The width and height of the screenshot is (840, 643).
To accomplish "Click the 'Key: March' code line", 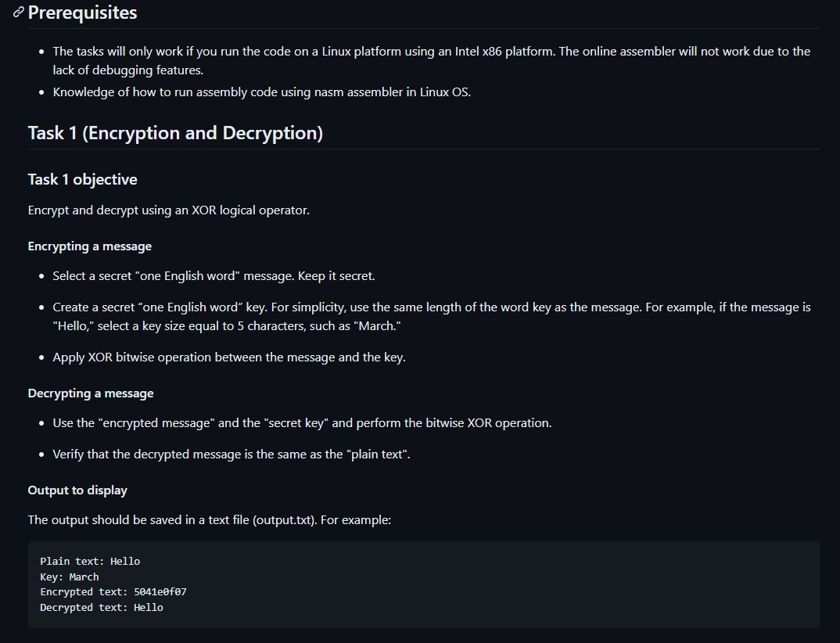I will coord(70,577).
